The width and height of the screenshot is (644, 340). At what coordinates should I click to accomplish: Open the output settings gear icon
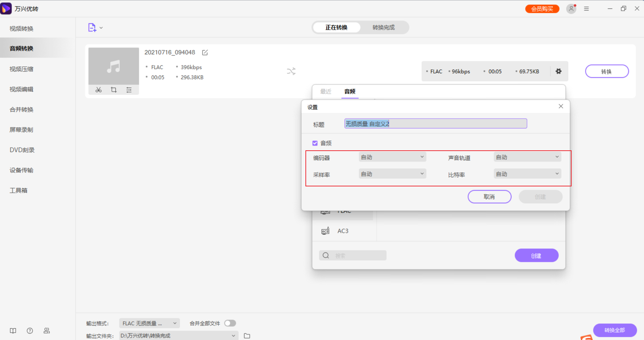(x=558, y=71)
